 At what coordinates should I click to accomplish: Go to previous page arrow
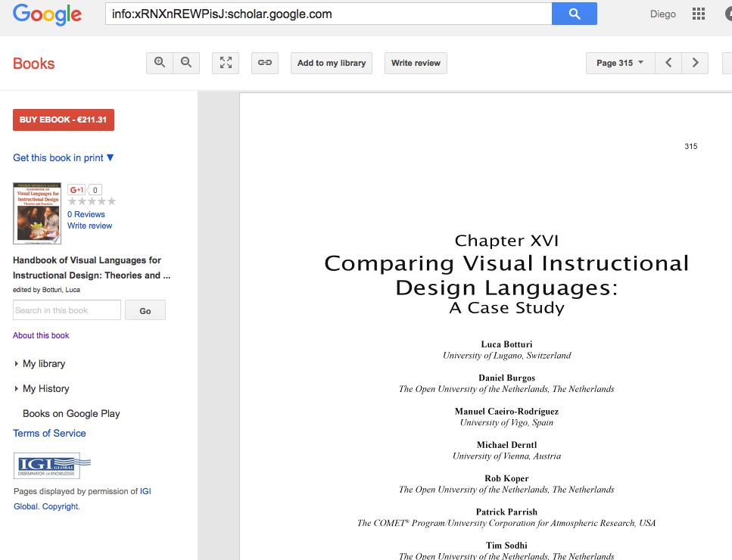click(668, 63)
